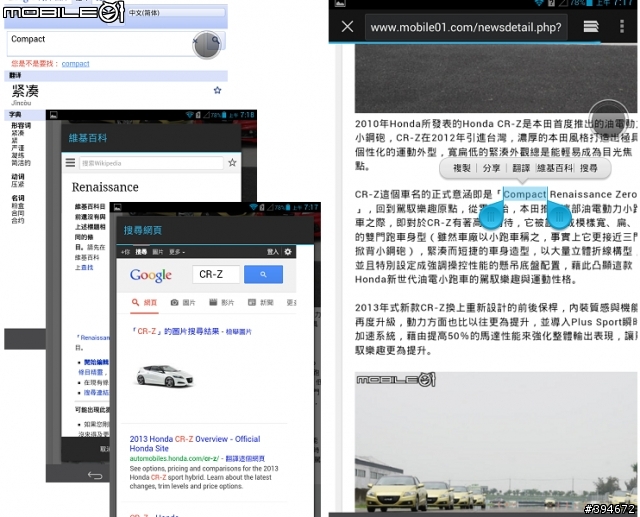Tap the 維基百科 window title
This screenshot has height=517, width=640.
[88, 138]
